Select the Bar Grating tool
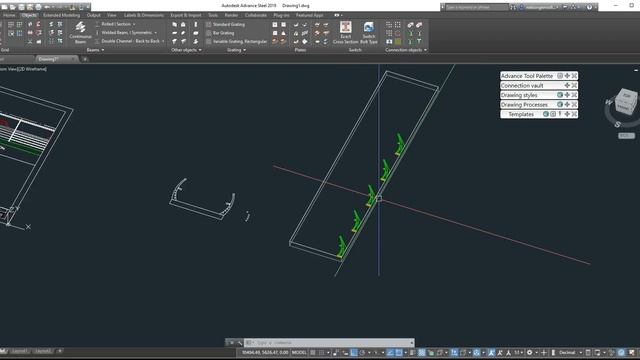Screen dimensions: 640x360 (x=220, y=33)
